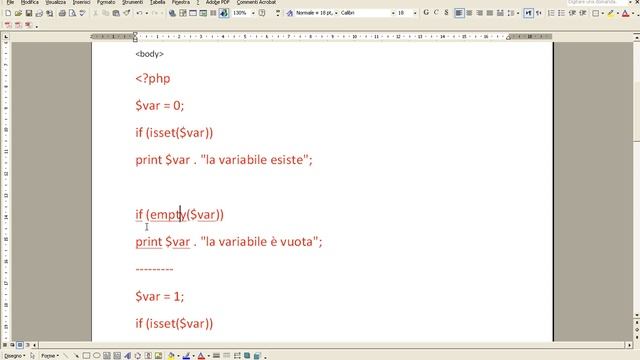Activate the format painter
This screenshot has height=360, width=640.
(x=127, y=13)
